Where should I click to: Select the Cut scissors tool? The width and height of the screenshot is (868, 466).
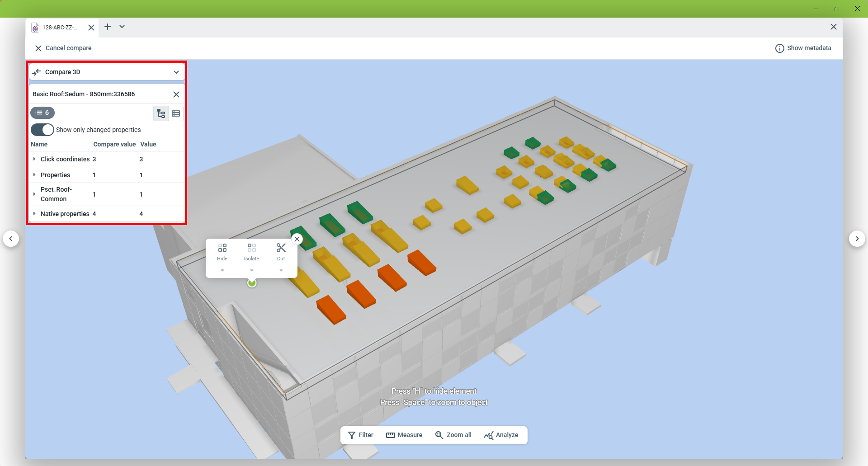(x=281, y=248)
